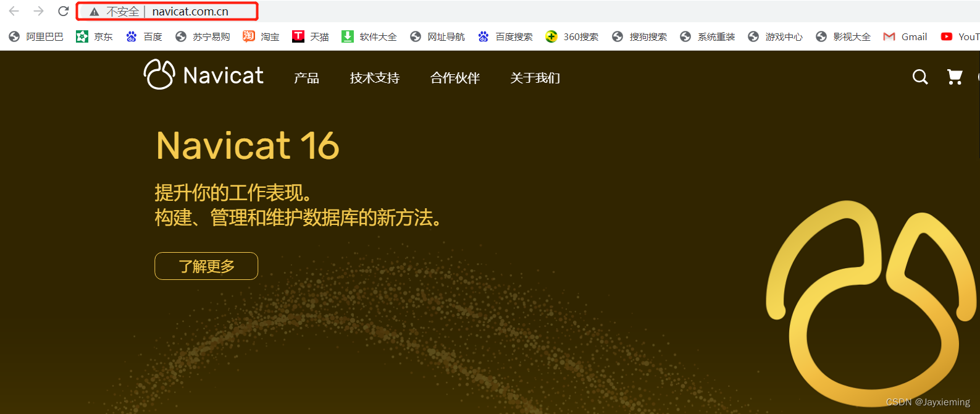Click the 了解更多 button

[x=206, y=266]
